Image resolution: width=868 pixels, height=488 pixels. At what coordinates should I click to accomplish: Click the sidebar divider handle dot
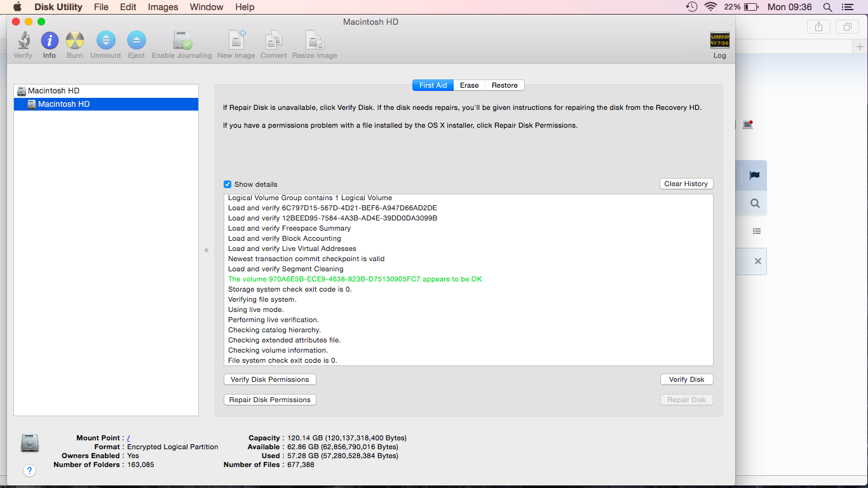click(x=207, y=250)
